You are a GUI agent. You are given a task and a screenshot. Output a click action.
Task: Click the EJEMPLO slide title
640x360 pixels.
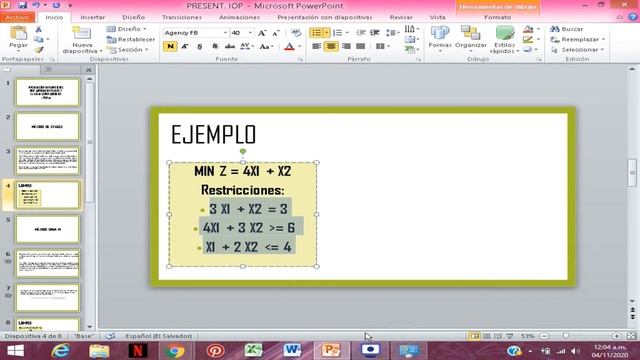pos(213,135)
